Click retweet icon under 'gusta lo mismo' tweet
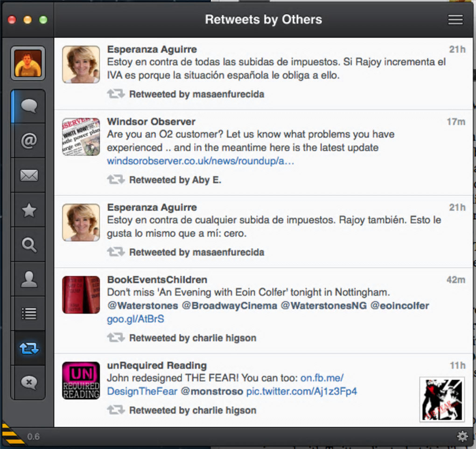Screen dimensions: 476x449 116,252
